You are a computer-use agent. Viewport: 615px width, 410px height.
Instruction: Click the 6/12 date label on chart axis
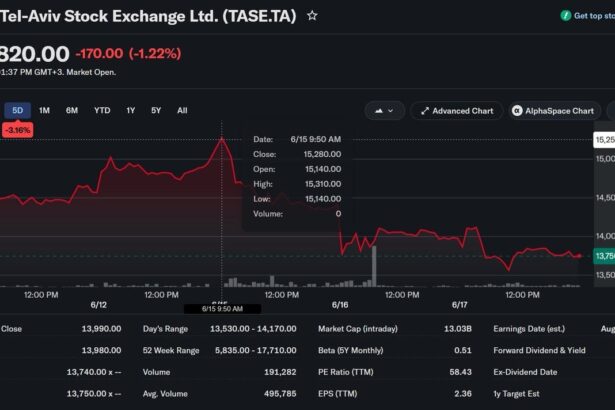98,305
